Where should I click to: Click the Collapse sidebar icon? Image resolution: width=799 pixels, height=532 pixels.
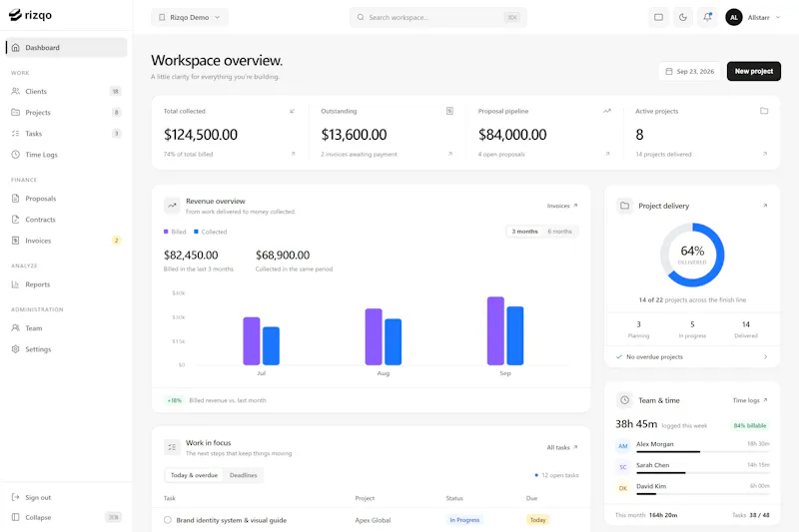click(15, 517)
